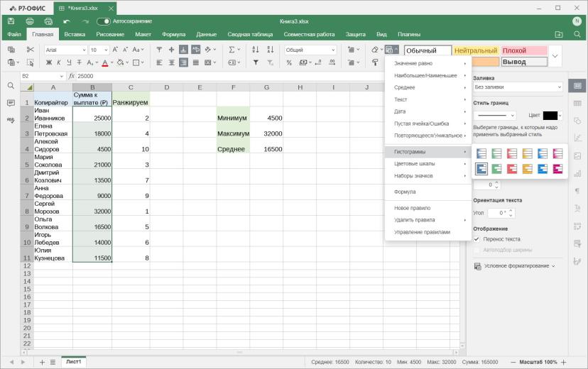Open the Цветовые шкалы submenu
The height and width of the screenshot is (369, 588).
[x=428, y=164]
